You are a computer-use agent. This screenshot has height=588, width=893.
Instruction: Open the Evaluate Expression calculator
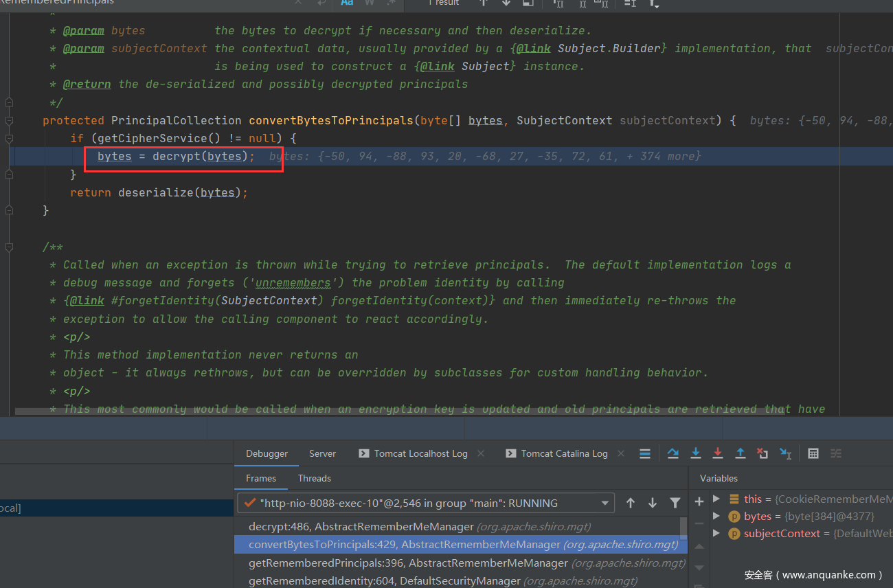tap(813, 453)
